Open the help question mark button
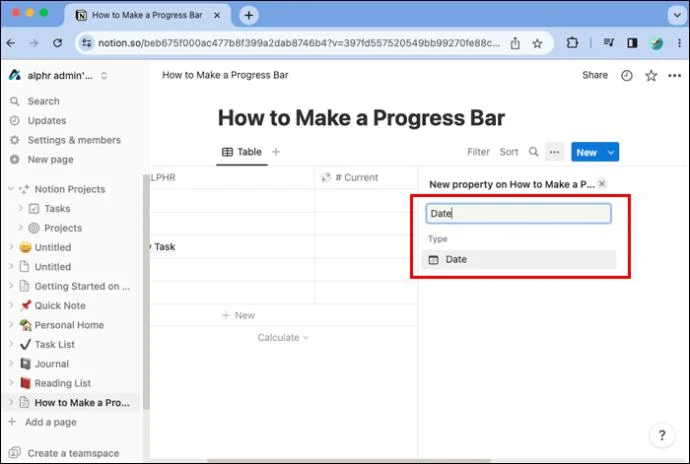This screenshot has height=464, width=690. [662, 435]
